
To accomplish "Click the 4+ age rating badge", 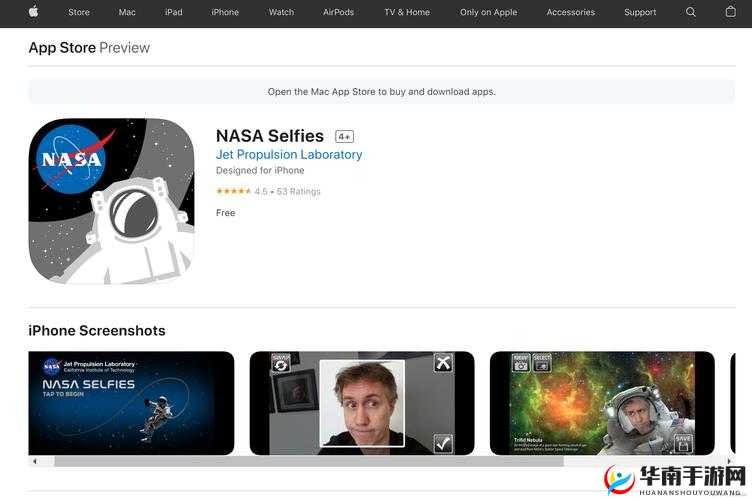I will (344, 137).
